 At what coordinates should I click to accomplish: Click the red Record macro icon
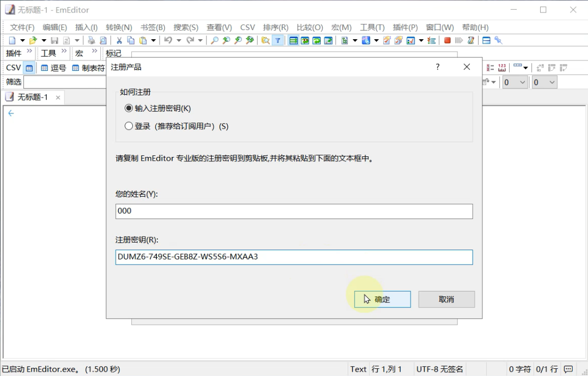pos(447,40)
